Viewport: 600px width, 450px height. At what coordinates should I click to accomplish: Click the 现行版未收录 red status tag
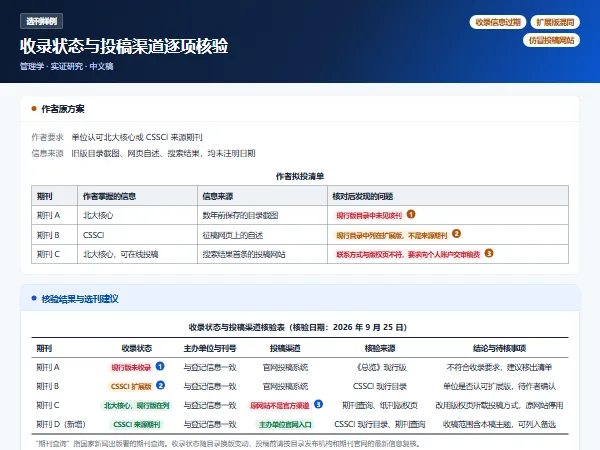pos(131,367)
